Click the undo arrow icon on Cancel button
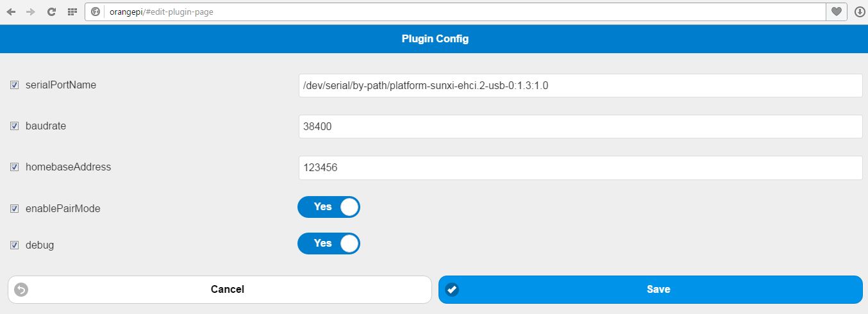This screenshot has height=314, width=868. [x=21, y=290]
